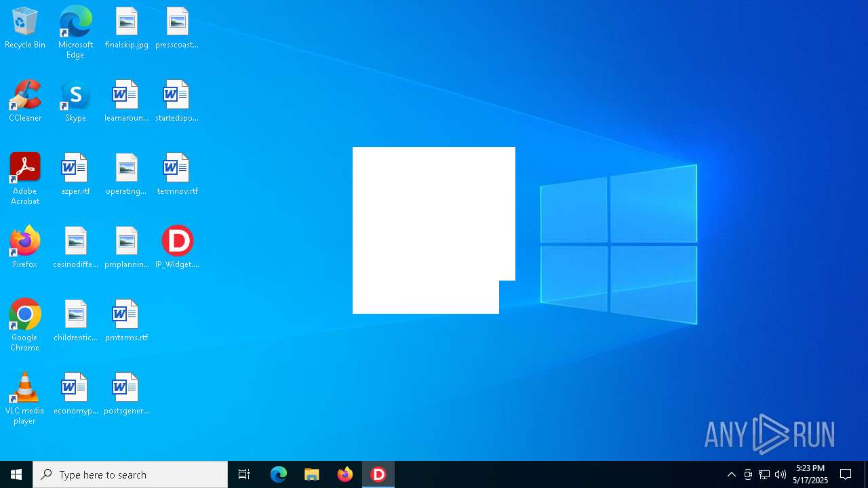Open File Explorer from taskbar

click(312, 474)
